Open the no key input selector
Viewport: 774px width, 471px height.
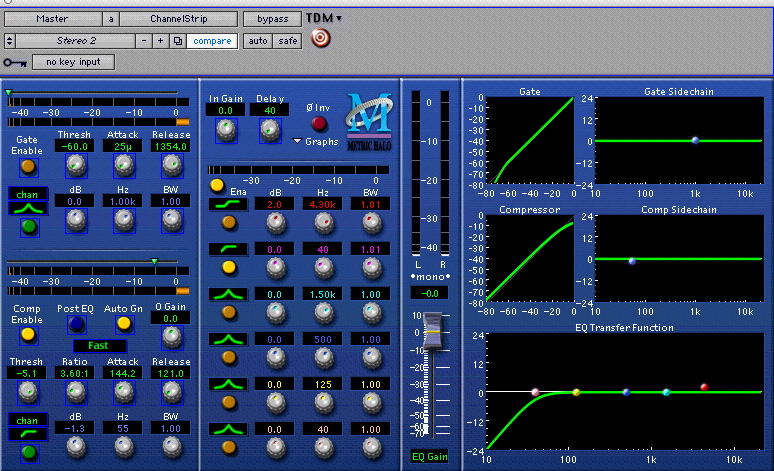click(73, 62)
